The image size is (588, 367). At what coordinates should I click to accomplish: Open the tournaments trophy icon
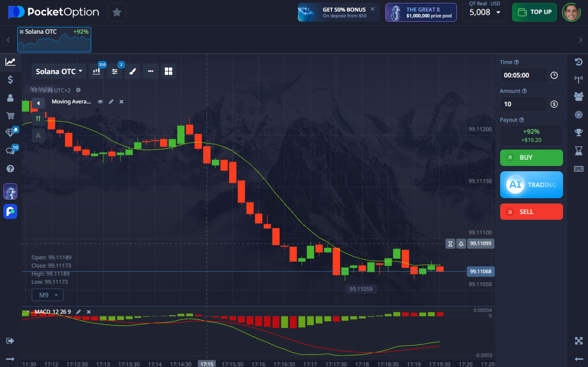click(x=578, y=132)
